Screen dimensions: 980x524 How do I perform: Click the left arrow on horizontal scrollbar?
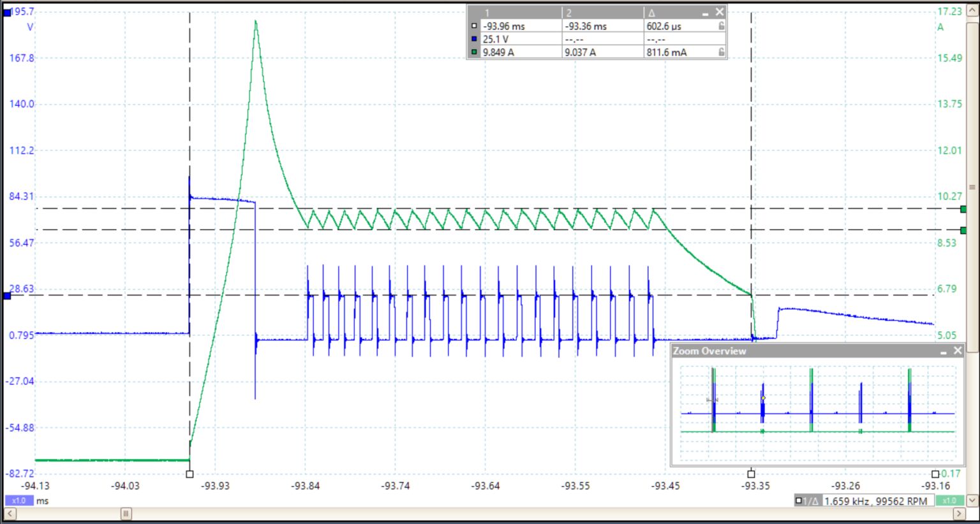click(9, 514)
